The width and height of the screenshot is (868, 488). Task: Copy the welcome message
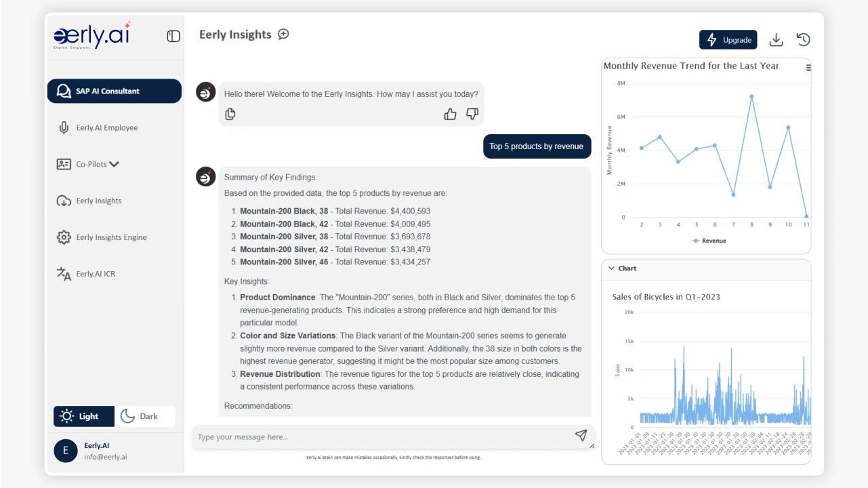(230, 114)
